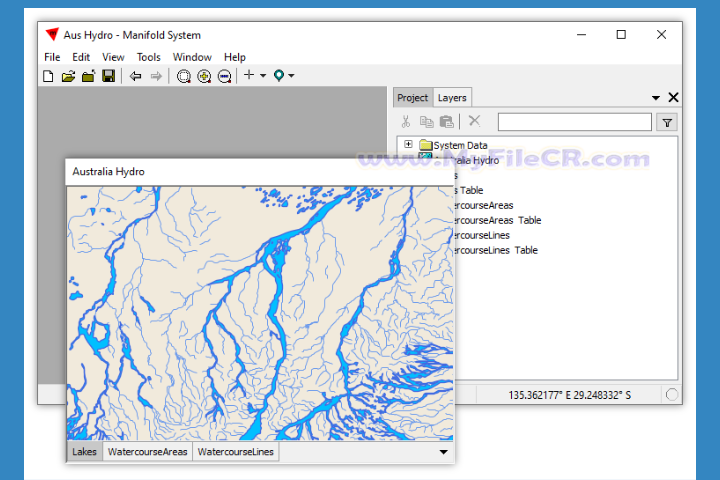Click the coordinate readout in the status bar
This screenshot has height=480, width=720.
coord(569,395)
